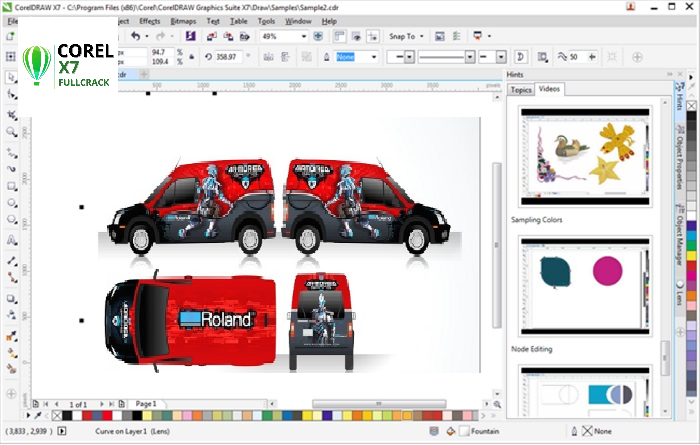The width and height of the screenshot is (700, 445).
Task: Open the end arrowhead dropdown
Action: coord(501,57)
